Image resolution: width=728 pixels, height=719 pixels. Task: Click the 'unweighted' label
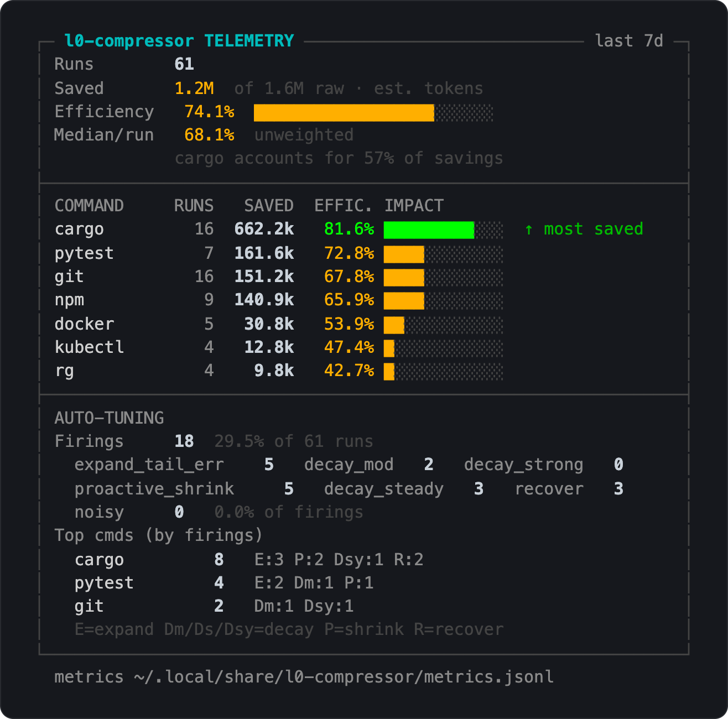[x=304, y=135]
